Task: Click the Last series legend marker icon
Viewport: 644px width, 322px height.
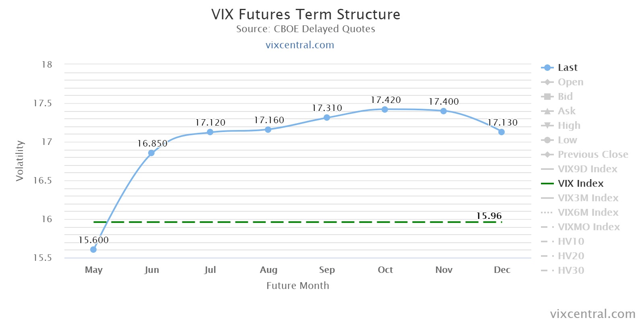Action: coord(547,68)
